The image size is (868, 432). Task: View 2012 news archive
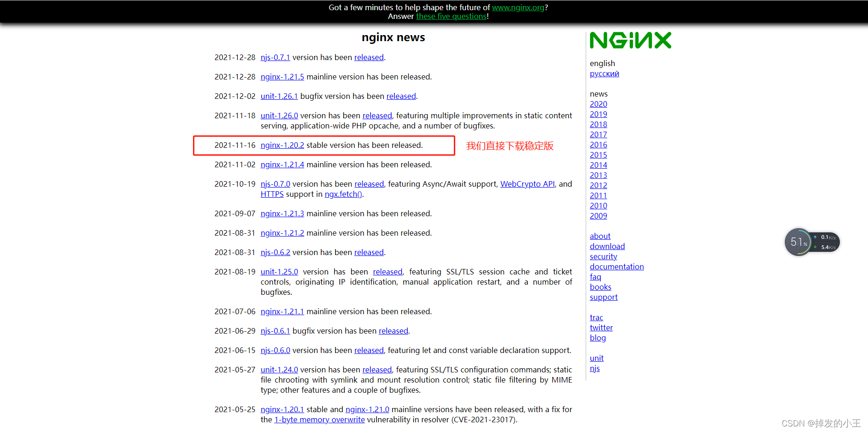(598, 185)
